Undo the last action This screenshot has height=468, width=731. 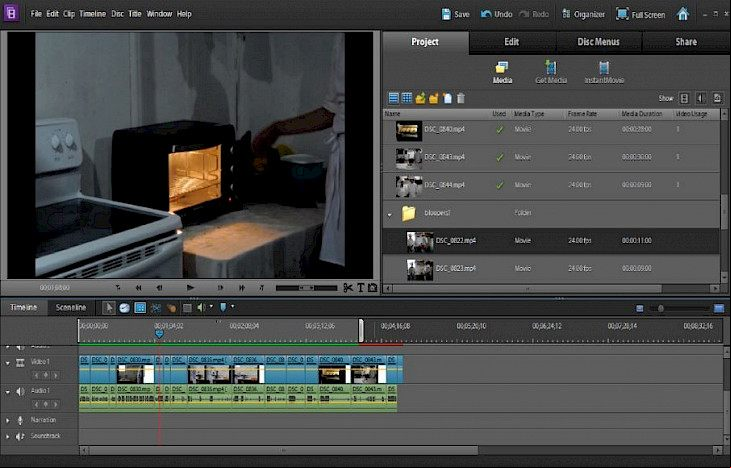click(497, 14)
